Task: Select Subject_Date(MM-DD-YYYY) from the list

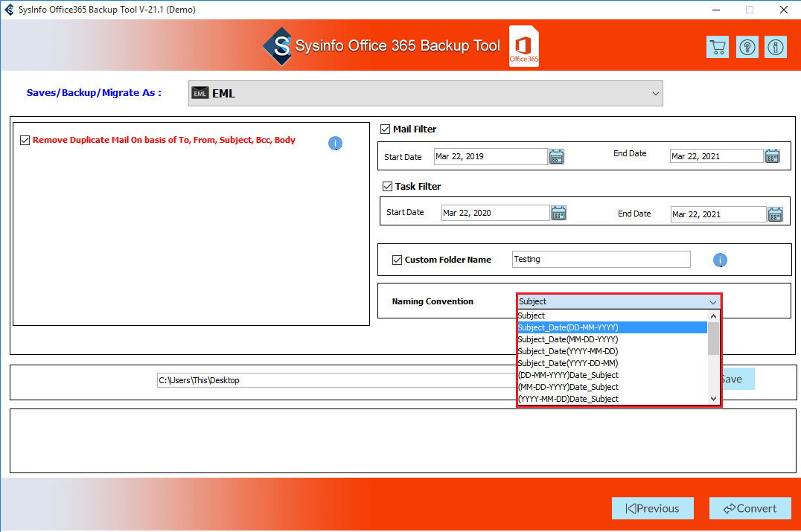Action: [x=567, y=339]
